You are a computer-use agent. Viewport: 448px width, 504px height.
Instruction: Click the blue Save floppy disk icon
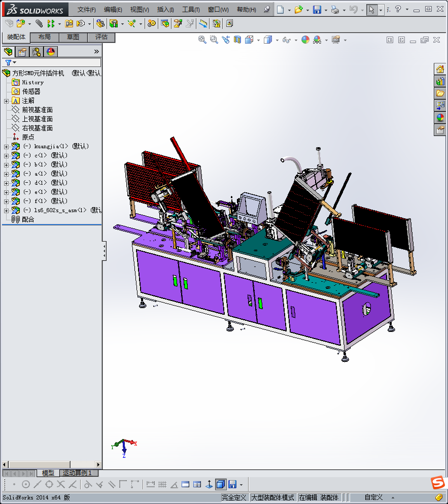tap(317, 10)
